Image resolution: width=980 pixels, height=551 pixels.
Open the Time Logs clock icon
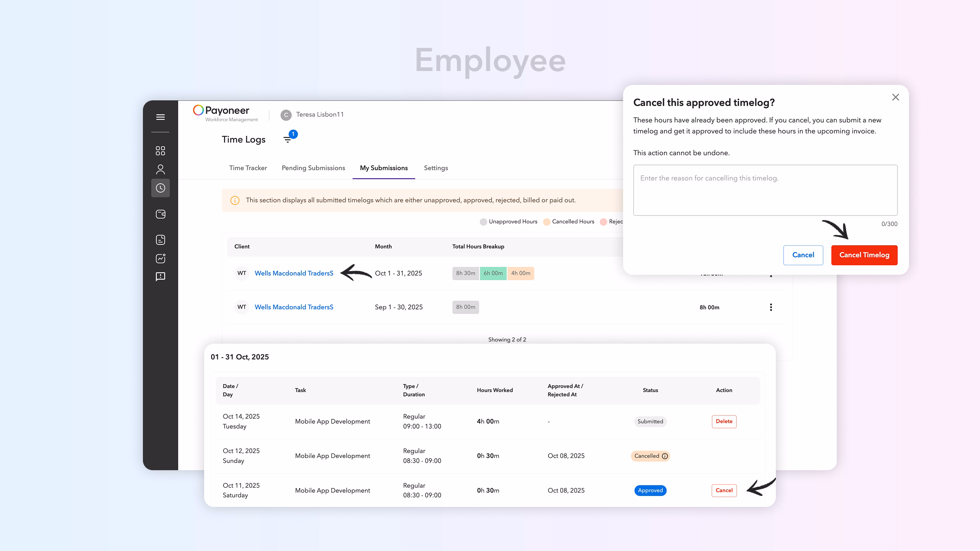pyautogui.click(x=160, y=188)
